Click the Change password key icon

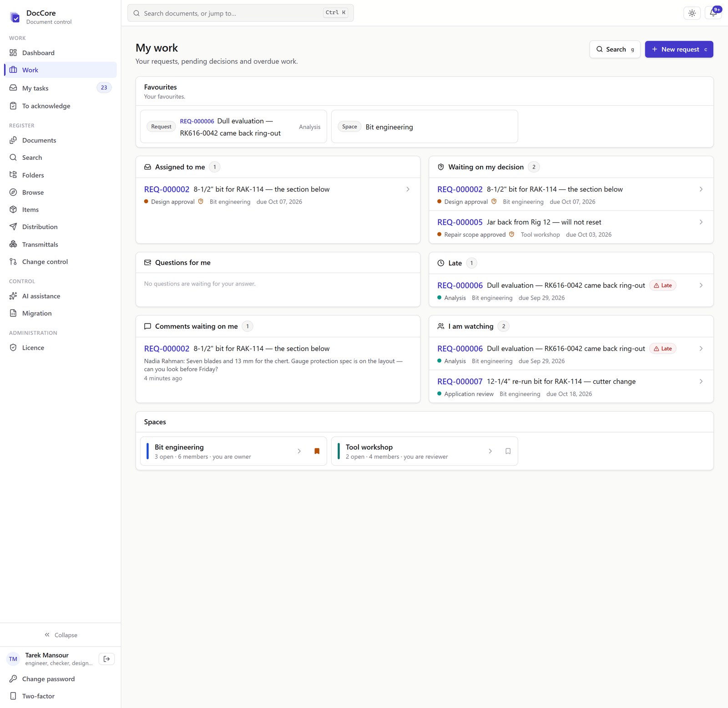coord(13,679)
